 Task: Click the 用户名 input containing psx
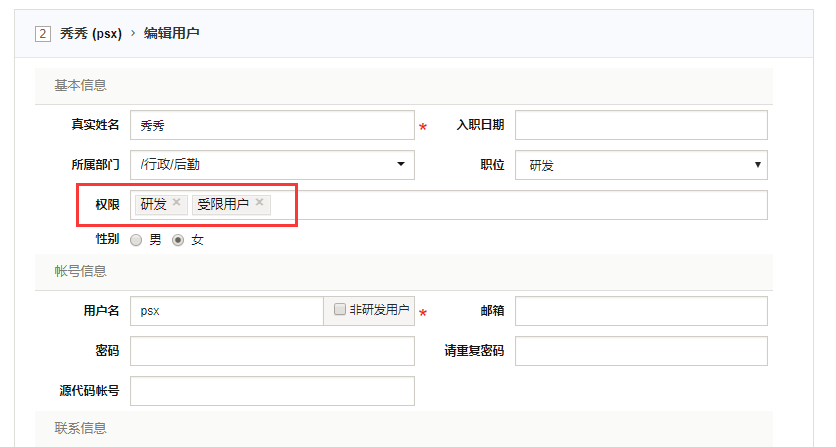point(227,311)
